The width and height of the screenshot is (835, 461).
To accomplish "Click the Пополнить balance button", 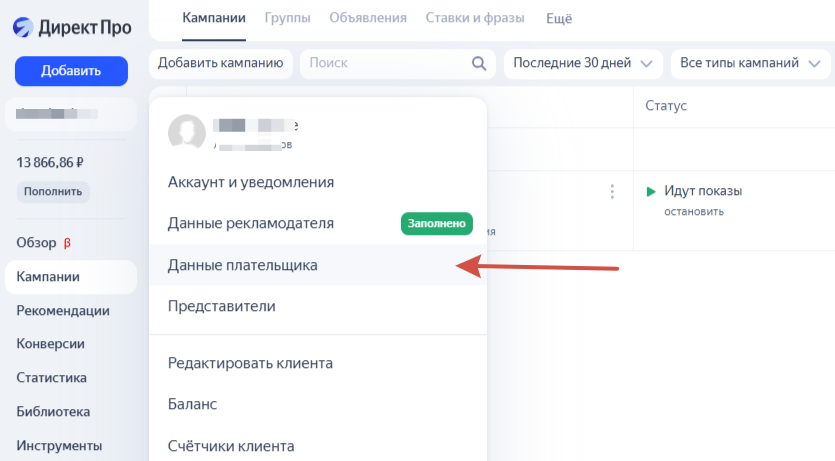I will 53,191.
